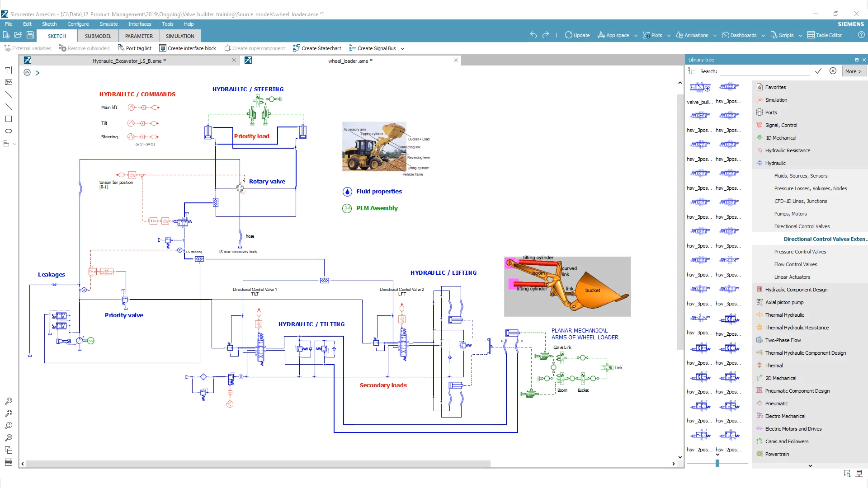
Task: Select the Text tool in the sketch toolbar
Action: tap(8, 70)
